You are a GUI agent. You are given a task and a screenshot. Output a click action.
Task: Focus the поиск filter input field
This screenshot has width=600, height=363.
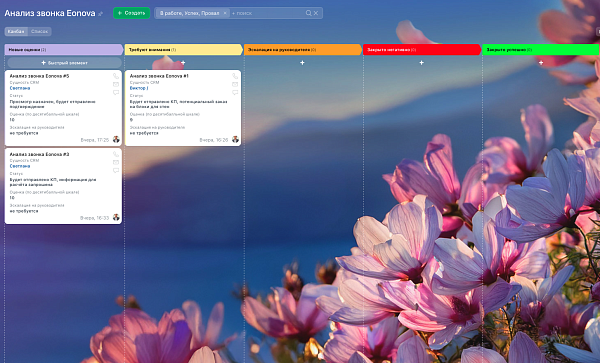[x=267, y=13]
